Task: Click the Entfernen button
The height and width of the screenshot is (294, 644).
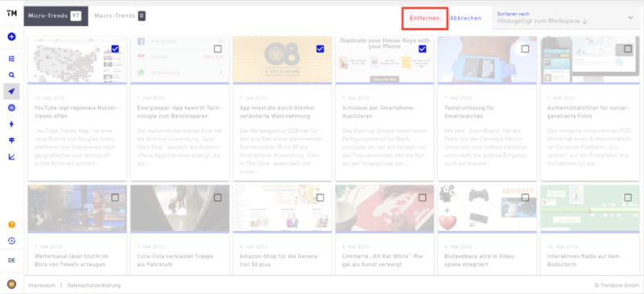Action: (424, 19)
